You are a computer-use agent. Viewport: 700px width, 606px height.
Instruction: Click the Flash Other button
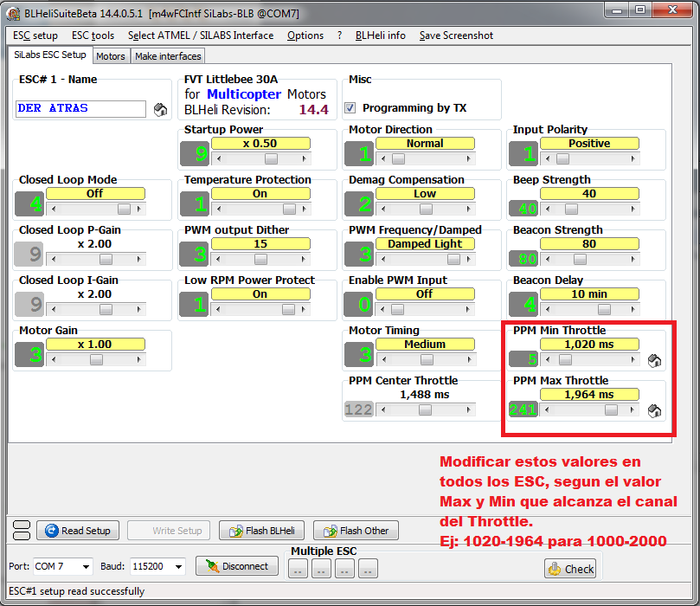(356, 531)
